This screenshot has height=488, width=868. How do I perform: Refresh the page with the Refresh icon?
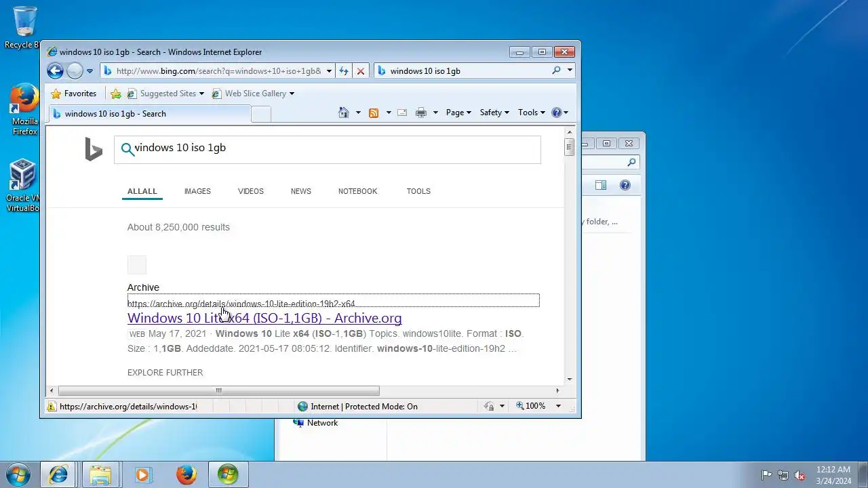(x=344, y=70)
